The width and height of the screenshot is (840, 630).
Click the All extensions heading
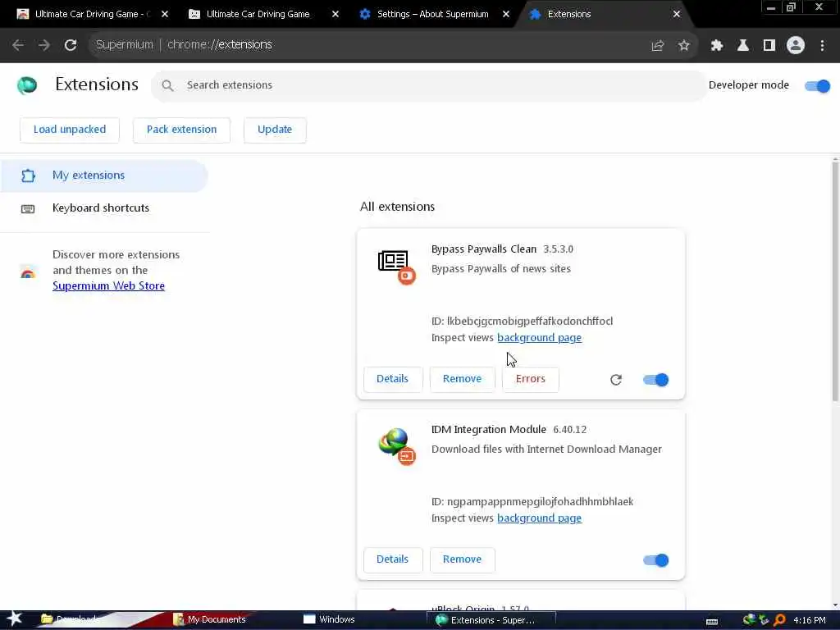(398, 208)
